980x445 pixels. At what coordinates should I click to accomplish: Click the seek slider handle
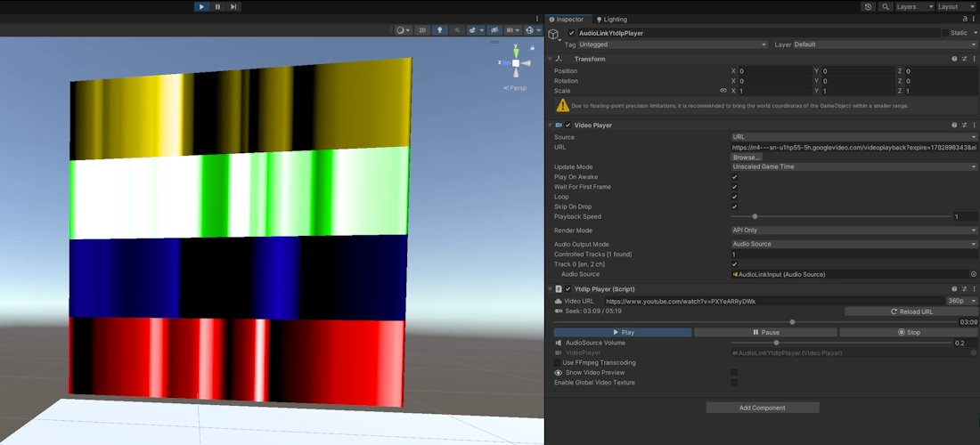coord(793,322)
